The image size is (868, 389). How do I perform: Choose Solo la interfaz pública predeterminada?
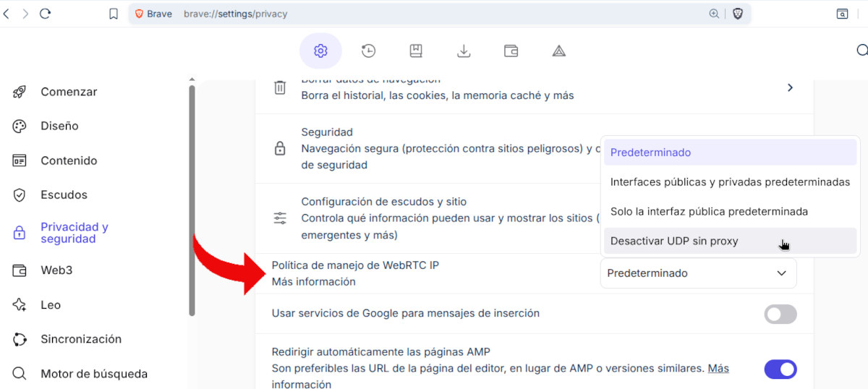(x=730, y=212)
